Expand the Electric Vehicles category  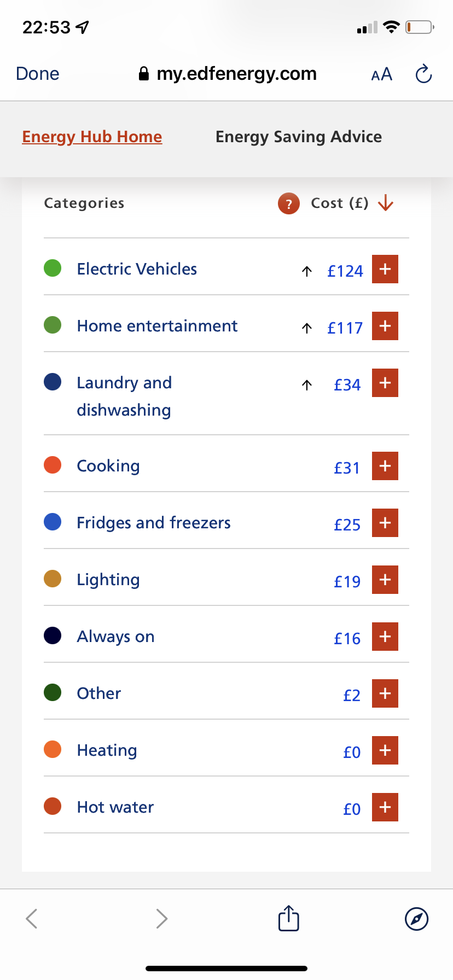tap(385, 269)
